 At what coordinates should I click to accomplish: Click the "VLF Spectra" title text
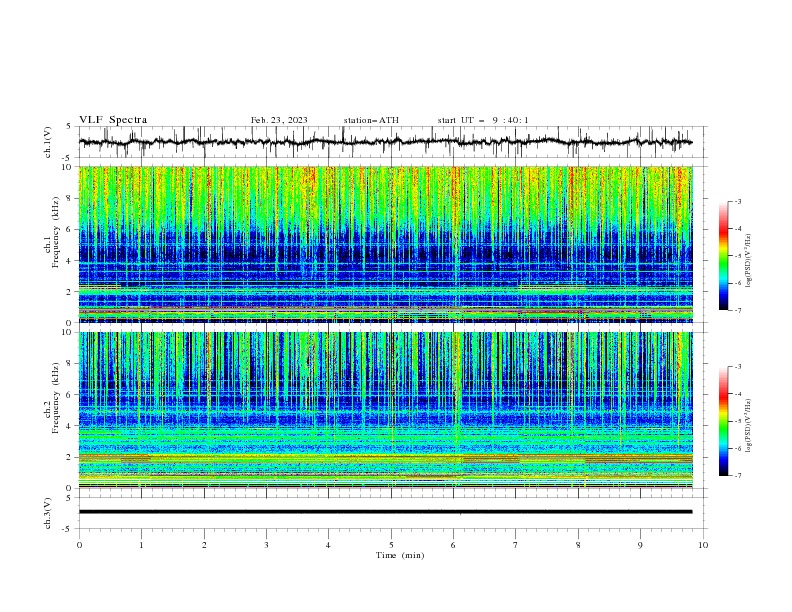113,120
